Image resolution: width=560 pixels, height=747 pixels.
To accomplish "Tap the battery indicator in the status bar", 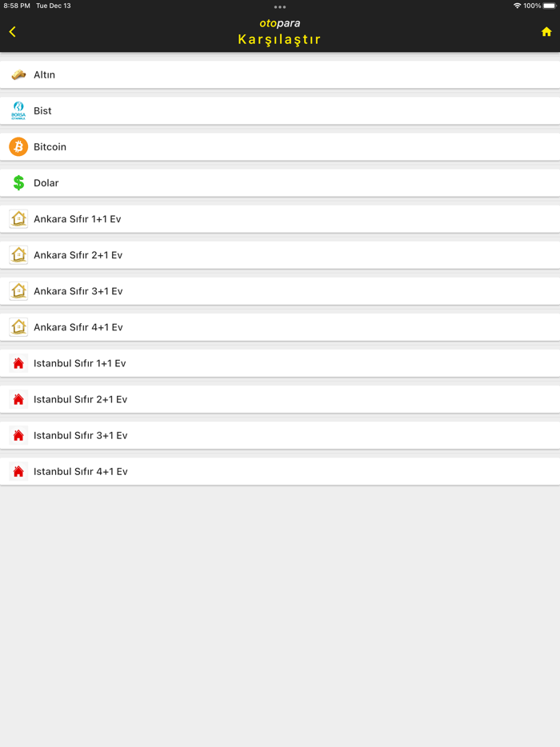I will (547, 6).
